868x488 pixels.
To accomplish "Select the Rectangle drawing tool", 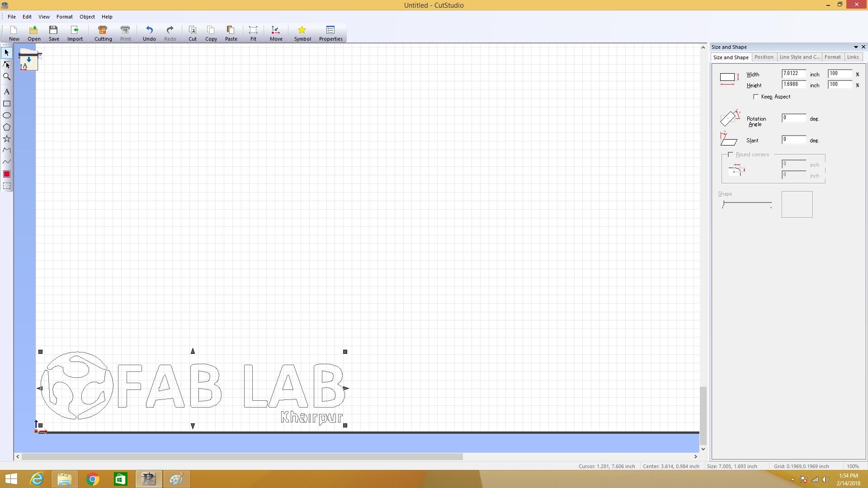I will pos(7,103).
